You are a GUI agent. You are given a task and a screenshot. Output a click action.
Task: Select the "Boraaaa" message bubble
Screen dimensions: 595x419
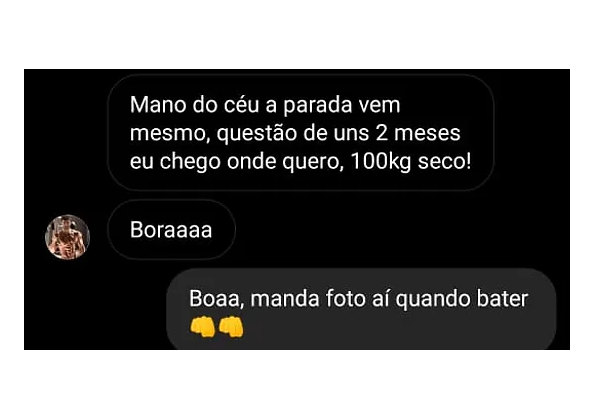pyautogui.click(x=172, y=230)
